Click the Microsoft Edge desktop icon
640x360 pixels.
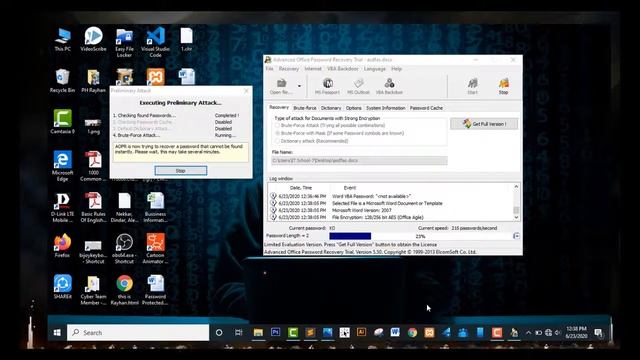62,166
